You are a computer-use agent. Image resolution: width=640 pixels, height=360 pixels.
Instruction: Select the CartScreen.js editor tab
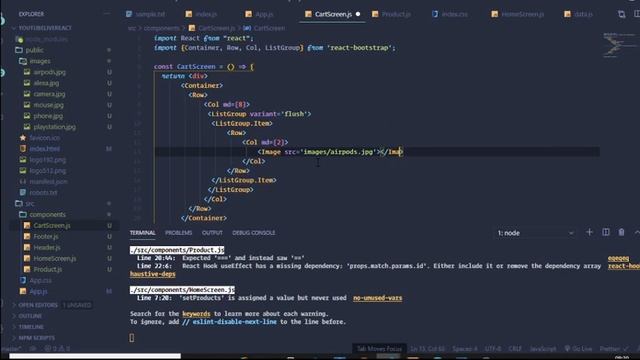coord(333,14)
